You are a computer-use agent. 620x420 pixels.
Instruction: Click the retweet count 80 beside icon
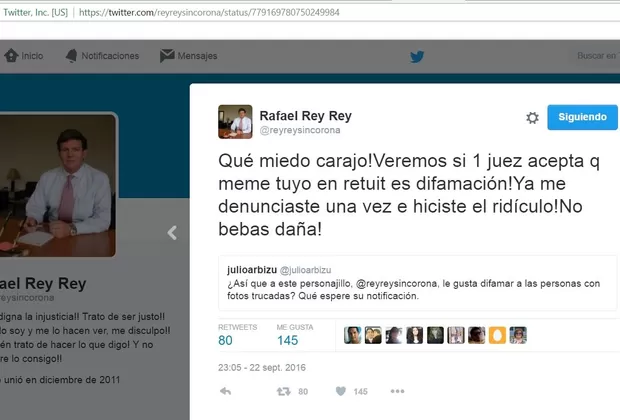[x=303, y=392]
